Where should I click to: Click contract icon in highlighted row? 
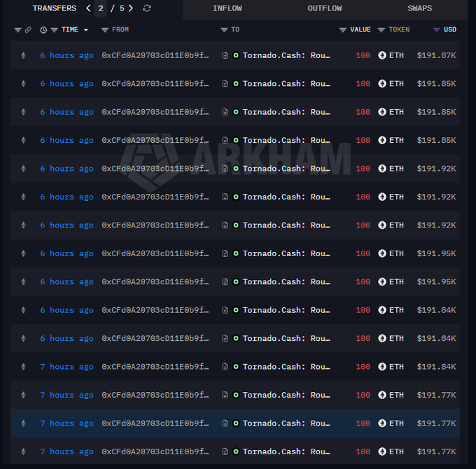click(x=225, y=423)
